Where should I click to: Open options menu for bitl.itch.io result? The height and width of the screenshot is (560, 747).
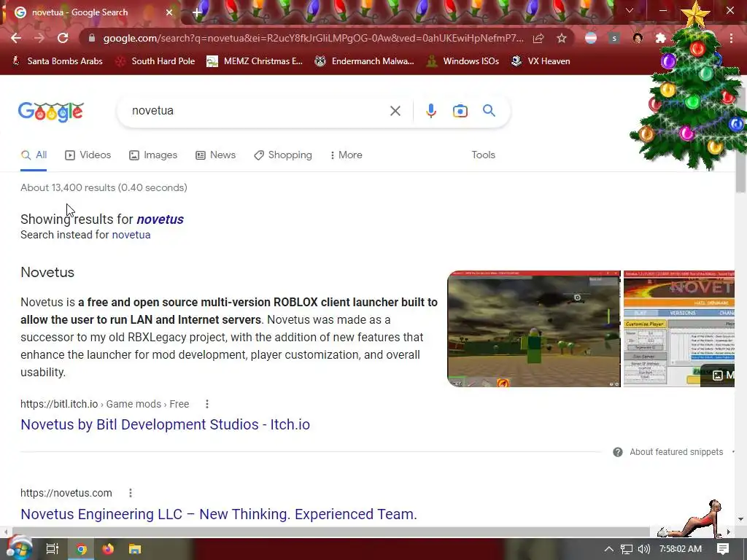click(x=206, y=404)
